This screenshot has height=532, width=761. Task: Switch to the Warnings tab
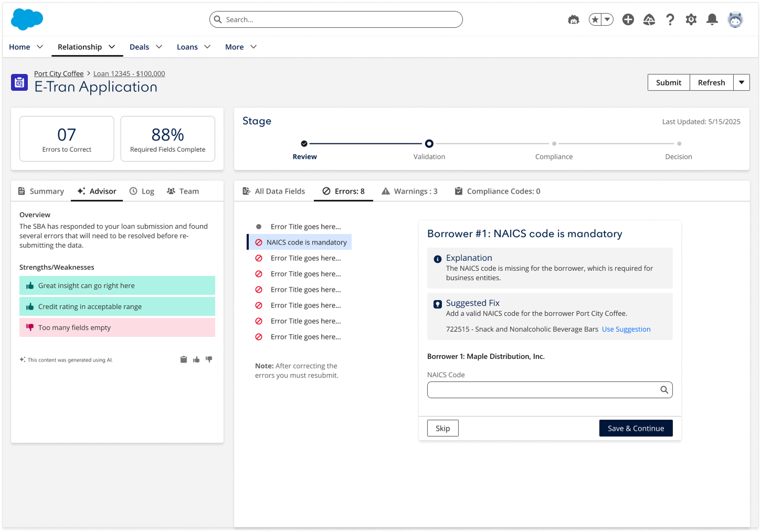point(409,191)
